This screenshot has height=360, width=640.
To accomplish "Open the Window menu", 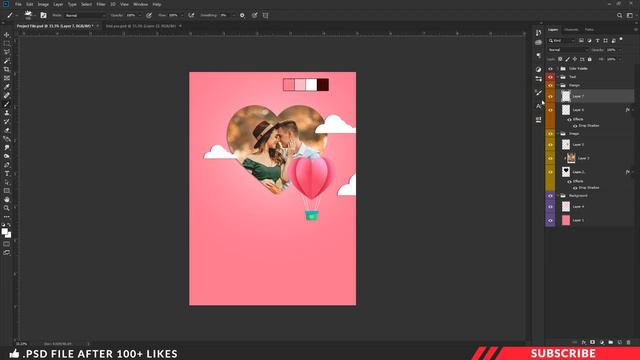I will [140, 4].
